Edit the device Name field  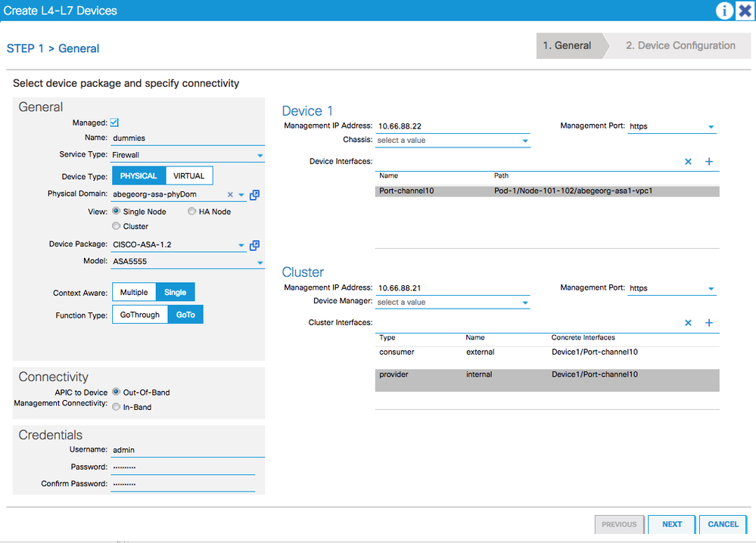point(188,138)
